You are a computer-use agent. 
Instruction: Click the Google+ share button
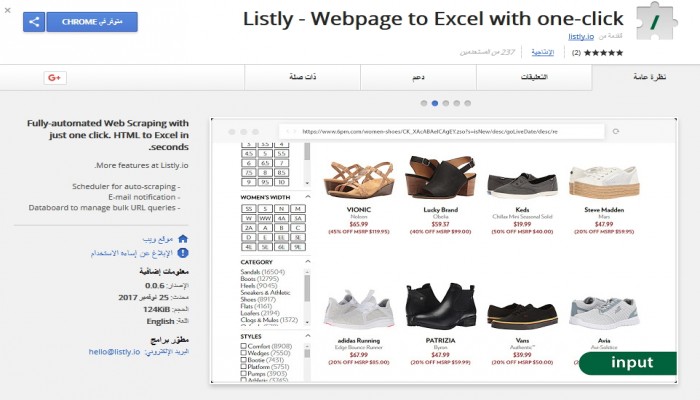point(55,78)
